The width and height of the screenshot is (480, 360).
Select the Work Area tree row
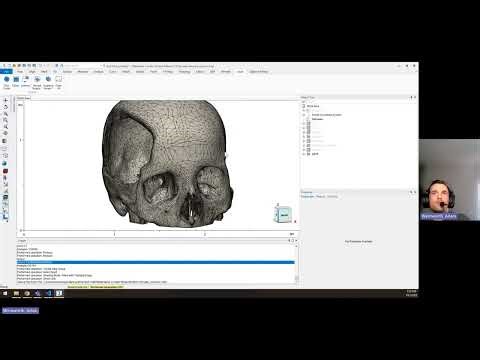click(x=313, y=106)
